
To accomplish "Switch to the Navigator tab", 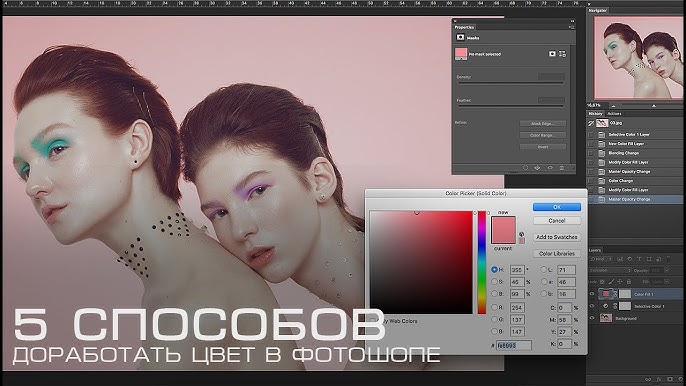I will [598, 10].
